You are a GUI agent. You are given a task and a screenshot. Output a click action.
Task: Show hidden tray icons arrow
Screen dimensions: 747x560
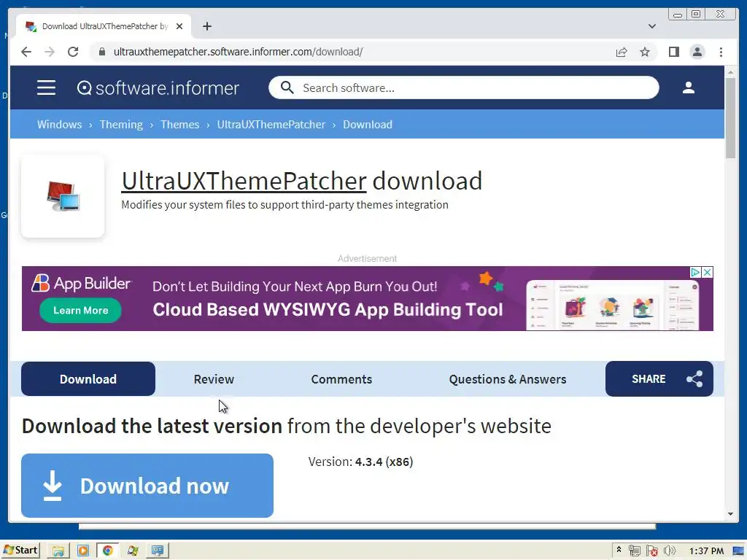click(619, 550)
